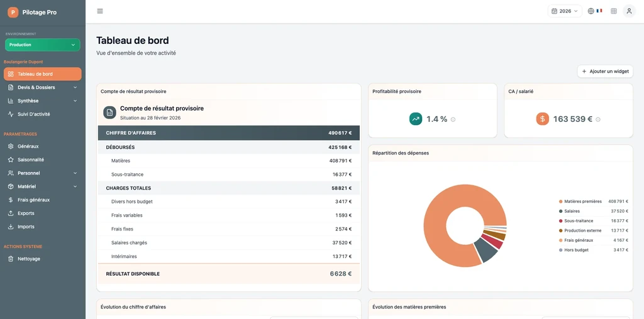Click the Salaires legend color dot
Viewport: 644px width, 319px height.
pos(560,211)
